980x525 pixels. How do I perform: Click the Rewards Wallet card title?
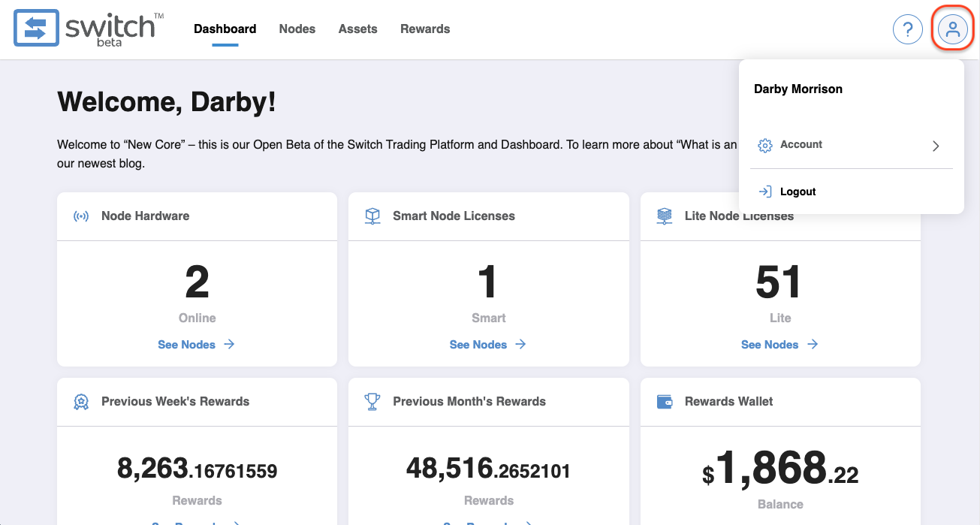[x=729, y=402]
